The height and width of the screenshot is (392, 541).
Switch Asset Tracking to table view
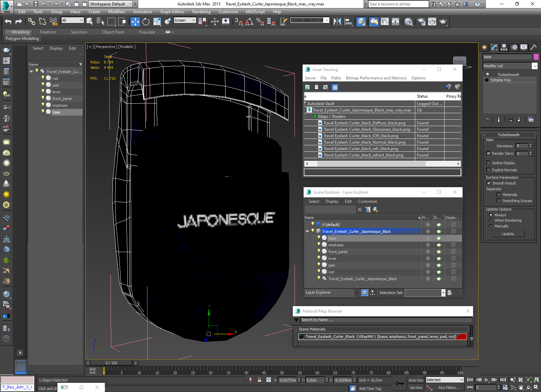335,87
